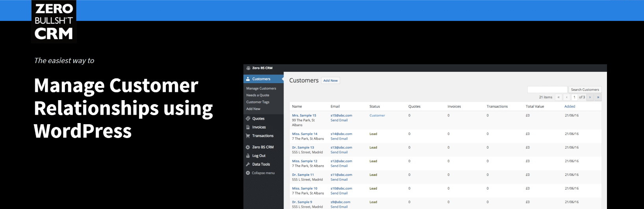Image resolution: width=644 pixels, height=209 pixels.
Task: Click Send Email under s10@abc.com
Action: tap(339, 193)
